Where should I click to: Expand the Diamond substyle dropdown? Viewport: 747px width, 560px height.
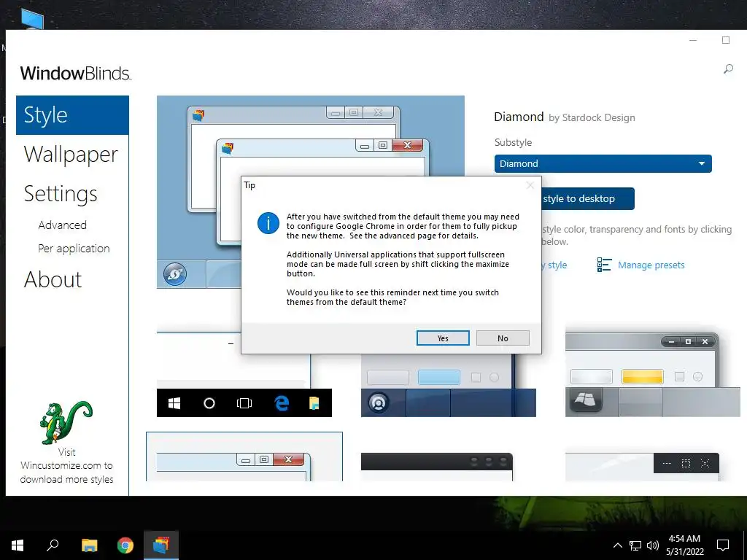pos(603,164)
